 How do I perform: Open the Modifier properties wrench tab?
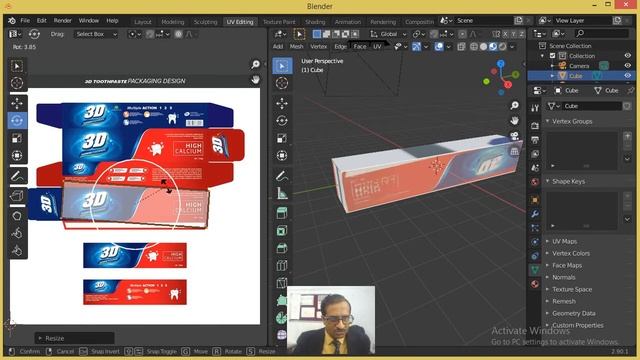[x=535, y=213]
